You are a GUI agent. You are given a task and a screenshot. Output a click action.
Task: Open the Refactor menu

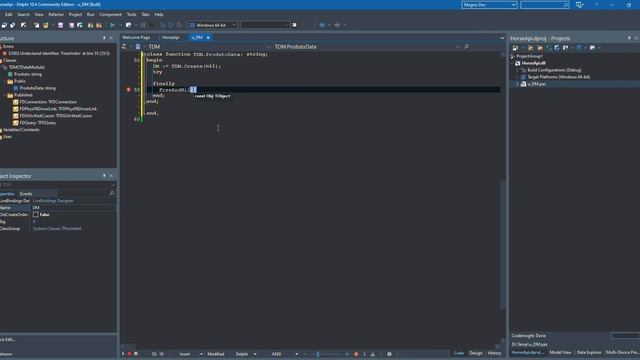[56, 14]
